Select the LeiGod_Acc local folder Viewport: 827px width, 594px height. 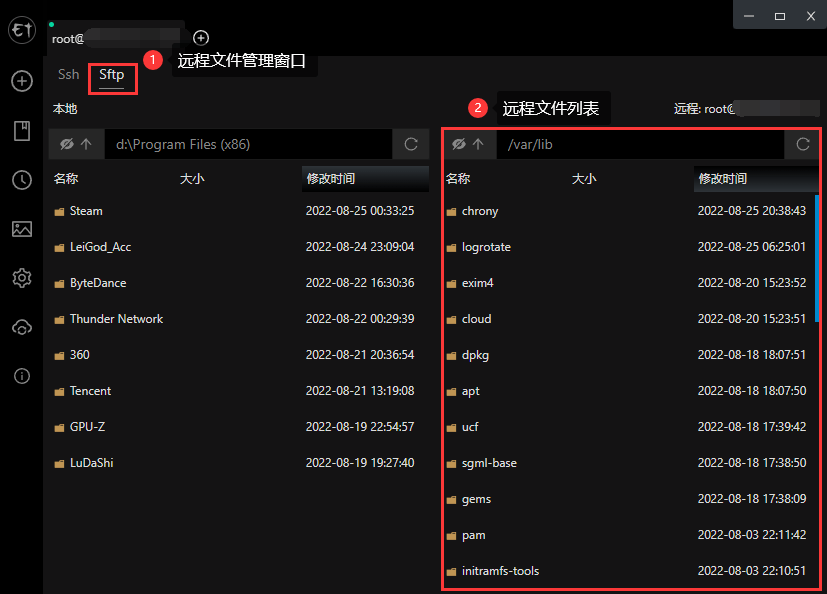pyautogui.click(x=238, y=247)
